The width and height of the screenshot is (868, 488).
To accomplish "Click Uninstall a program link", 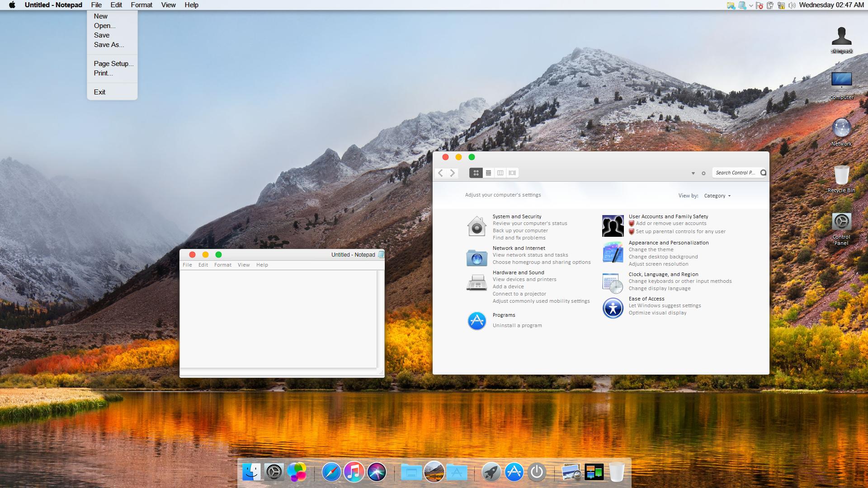I will 517,325.
